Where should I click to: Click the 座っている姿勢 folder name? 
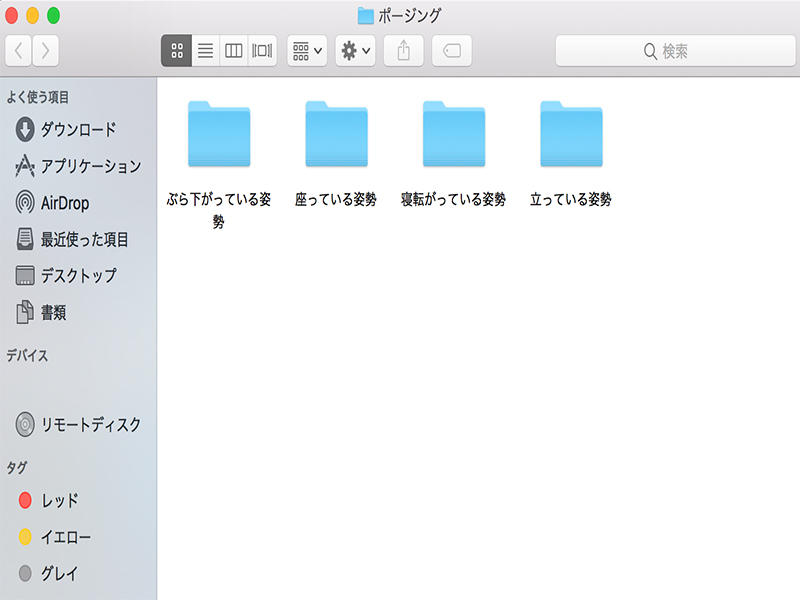(x=336, y=199)
